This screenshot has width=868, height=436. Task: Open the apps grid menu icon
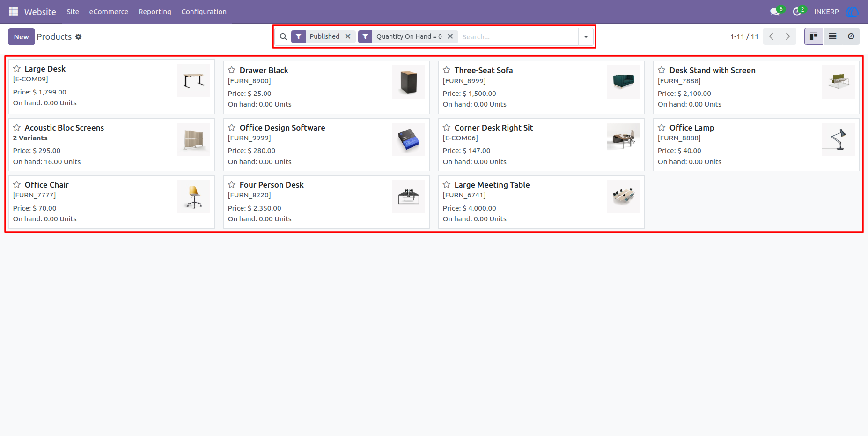pyautogui.click(x=14, y=12)
